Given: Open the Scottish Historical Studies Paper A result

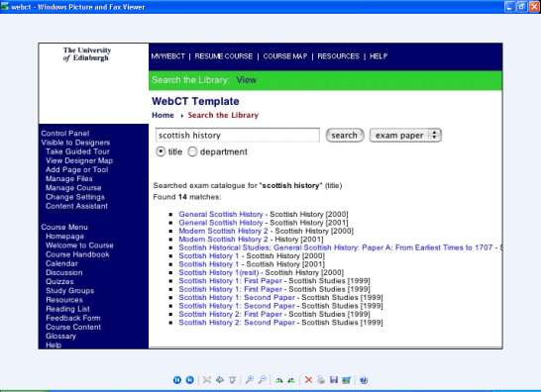Looking at the screenshot, I should pos(335,247).
